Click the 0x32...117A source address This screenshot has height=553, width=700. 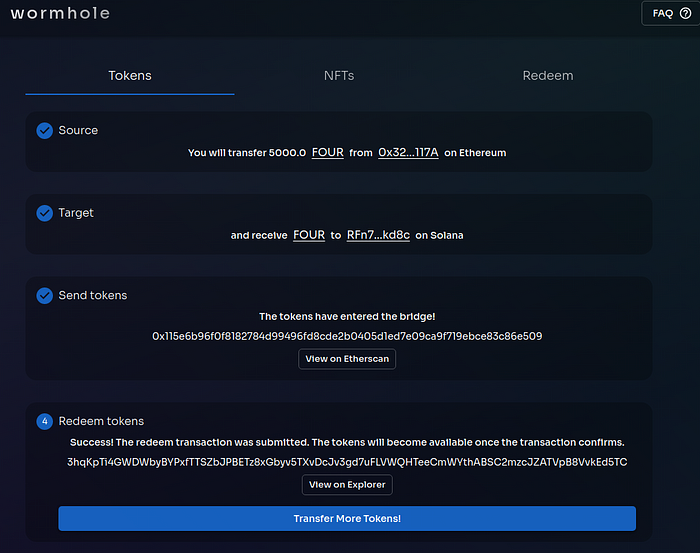tap(408, 153)
